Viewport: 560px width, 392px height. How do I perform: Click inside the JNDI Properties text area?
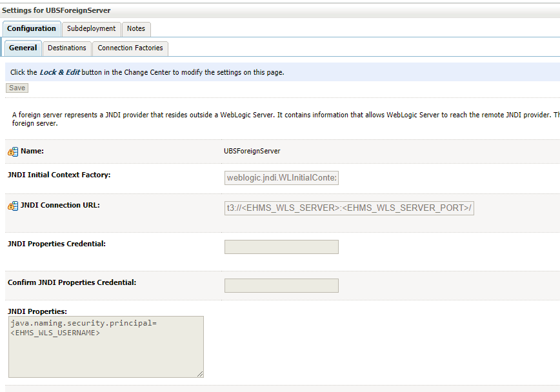(x=106, y=347)
